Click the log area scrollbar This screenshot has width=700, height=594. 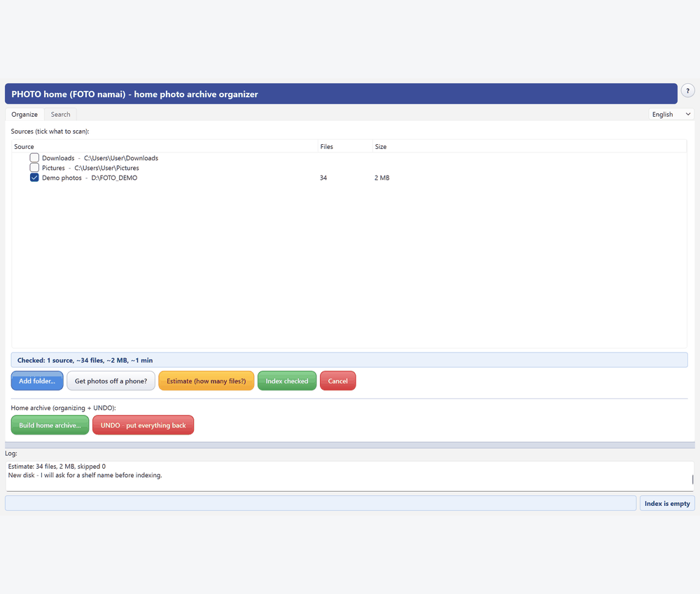coord(692,479)
